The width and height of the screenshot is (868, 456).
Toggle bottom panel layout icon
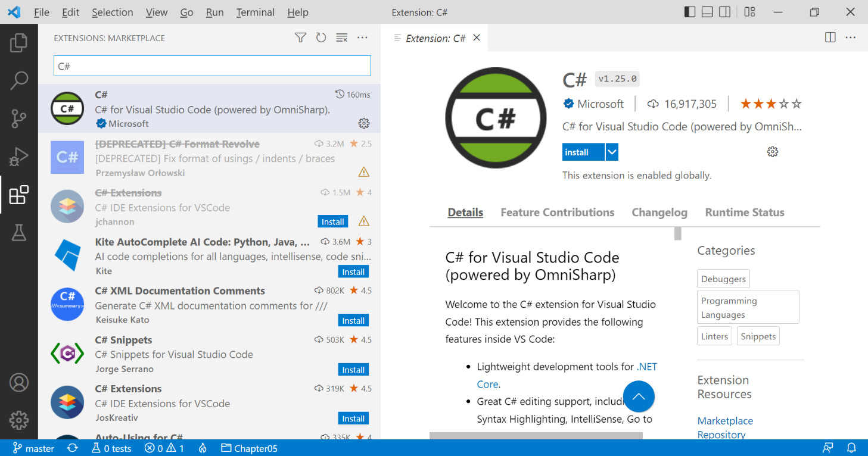707,12
